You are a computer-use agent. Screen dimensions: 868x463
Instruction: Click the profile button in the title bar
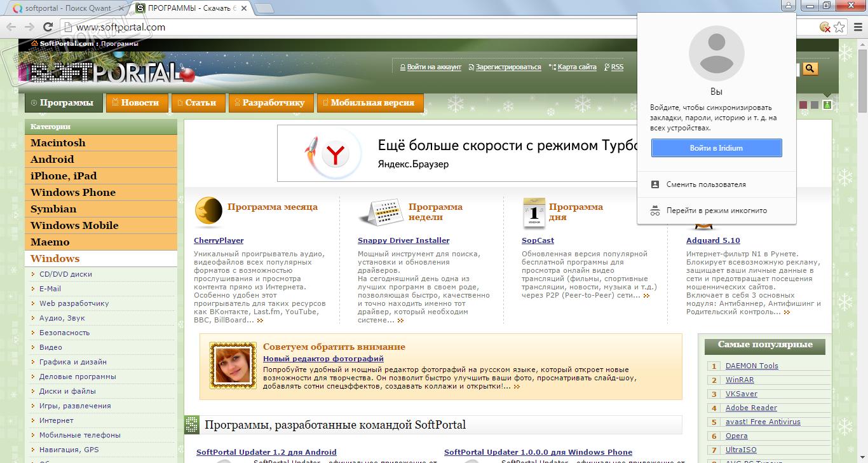tap(789, 5)
